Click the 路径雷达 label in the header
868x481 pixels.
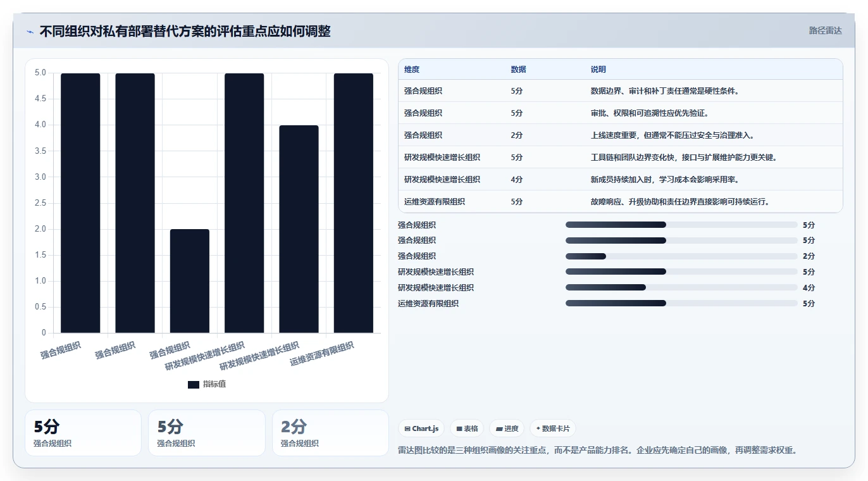click(826, 30)
